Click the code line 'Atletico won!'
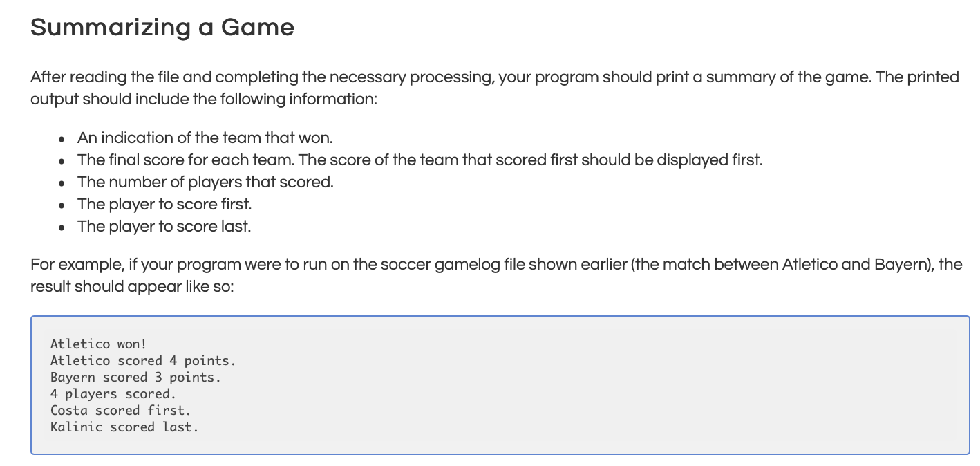980x466 pixels. click(99, 344)
